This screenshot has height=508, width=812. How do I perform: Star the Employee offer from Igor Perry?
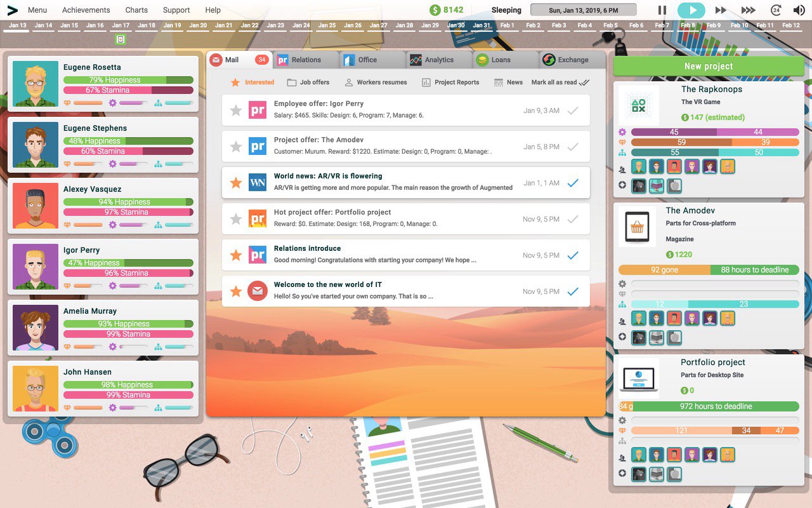pyautogui.click(x=235, y=109)
